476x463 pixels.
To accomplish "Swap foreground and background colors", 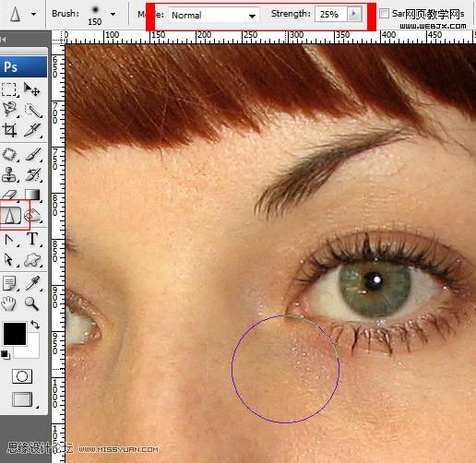I will pos(35,325).
